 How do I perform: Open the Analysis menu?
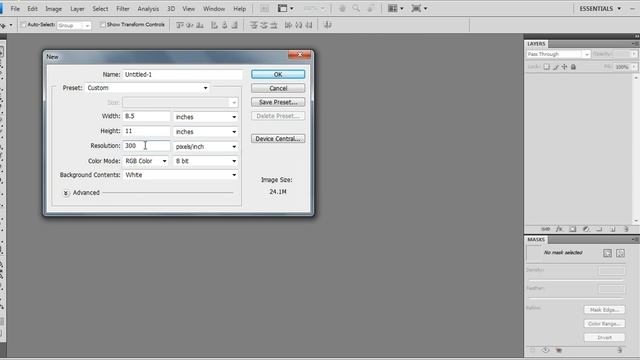point(148,9)
